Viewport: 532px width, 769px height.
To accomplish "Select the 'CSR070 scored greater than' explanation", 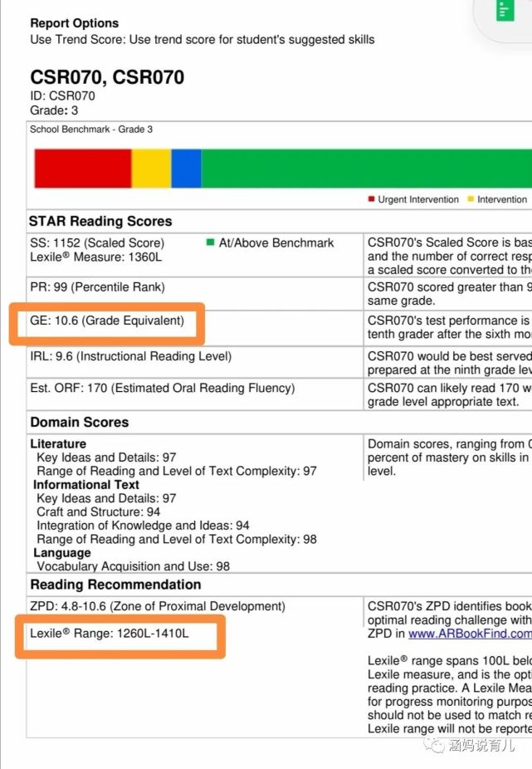I will point(450,294).
